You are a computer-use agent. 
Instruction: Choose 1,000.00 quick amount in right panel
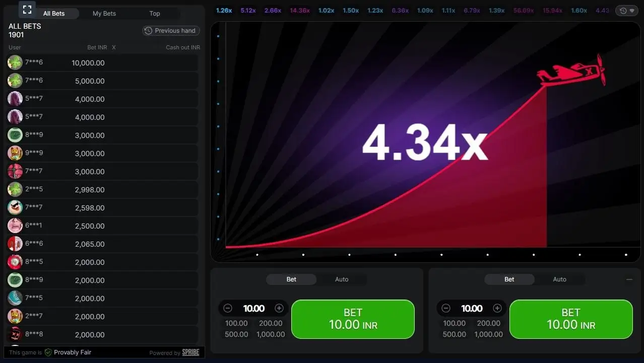point(488,334)
